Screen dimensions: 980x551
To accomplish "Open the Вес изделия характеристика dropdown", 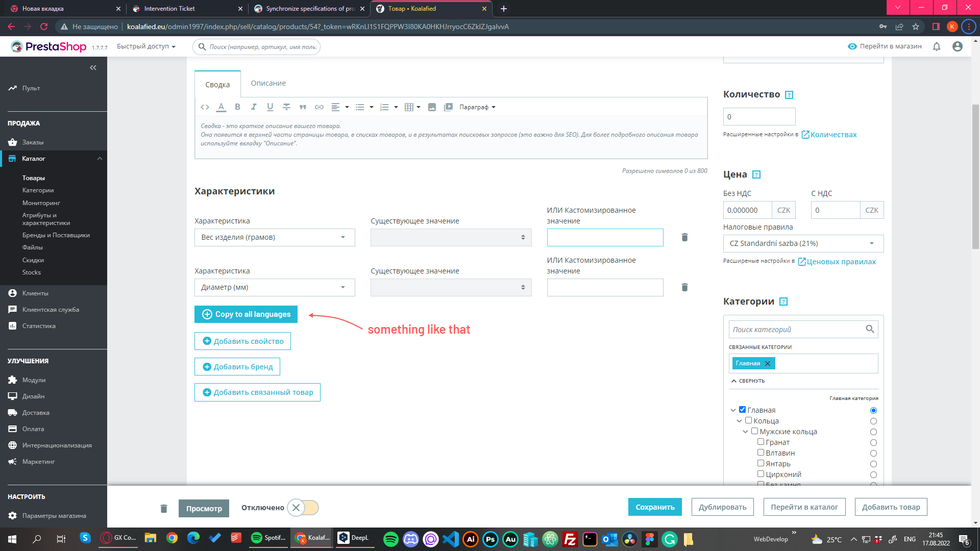I will pyautogui.click(x=275, y=237).
